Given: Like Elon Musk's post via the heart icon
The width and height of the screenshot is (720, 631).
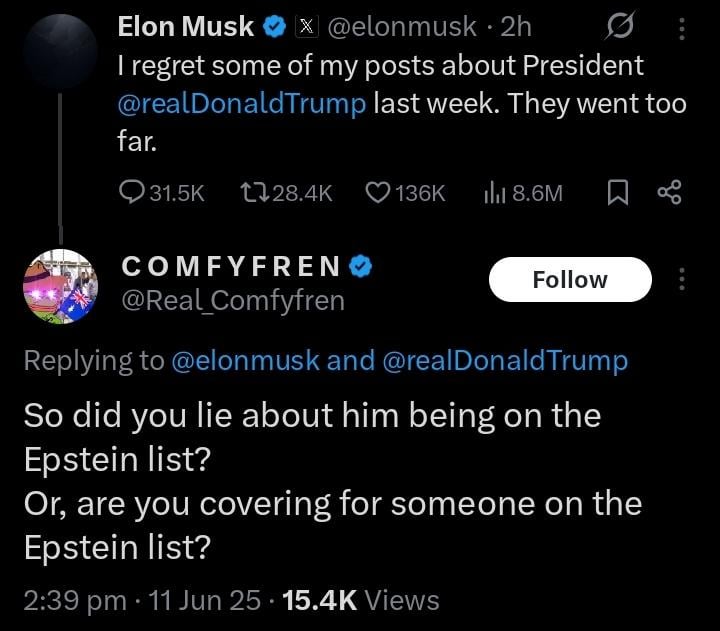Looking at the screenshot, I should pos(377,192).
